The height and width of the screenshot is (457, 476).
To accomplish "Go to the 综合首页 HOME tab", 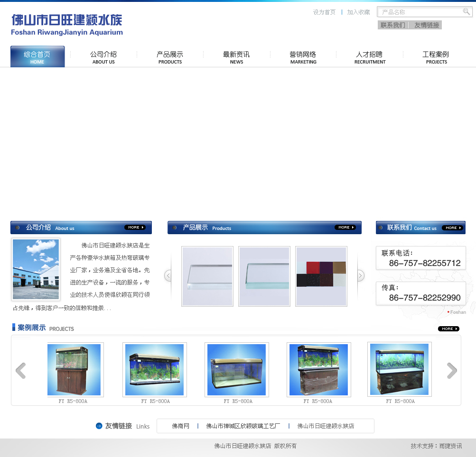I will coord(37,57).
